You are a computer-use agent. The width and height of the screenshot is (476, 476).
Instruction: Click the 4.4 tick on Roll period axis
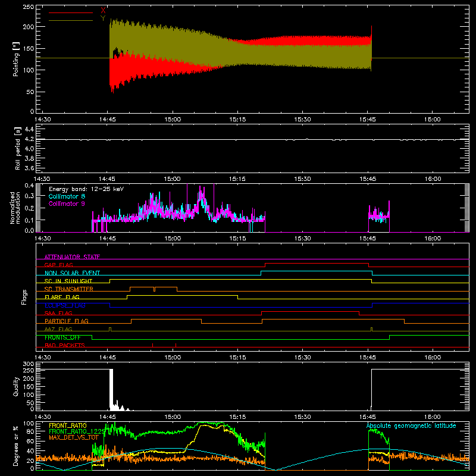click(29, 130)
